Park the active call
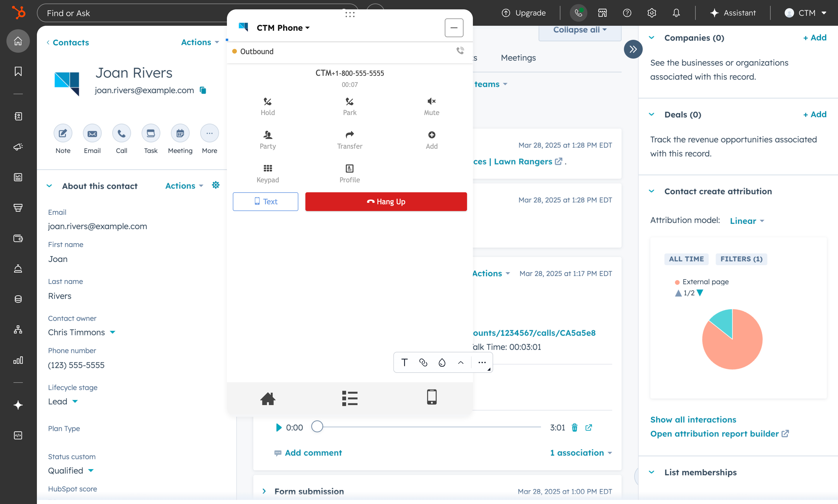The height and width of the screenshot is (504, 838). click(350, 107)
